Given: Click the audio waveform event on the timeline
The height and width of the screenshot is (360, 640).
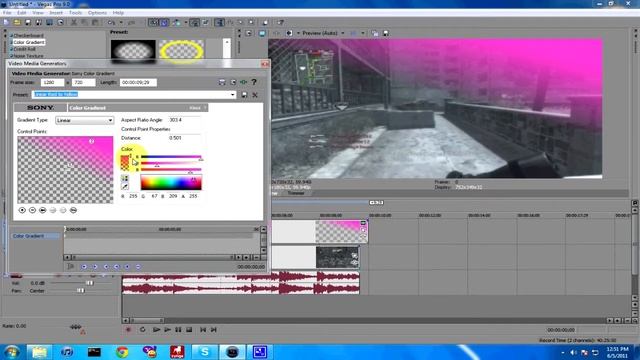Looking at the screenshot, I should click(241, 283).
